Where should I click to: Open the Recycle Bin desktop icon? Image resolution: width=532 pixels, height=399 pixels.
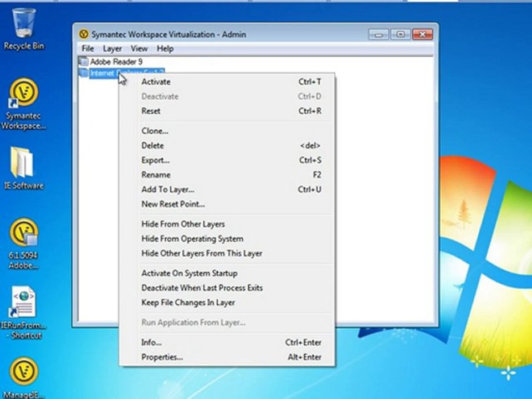click(x=24, y=29)
